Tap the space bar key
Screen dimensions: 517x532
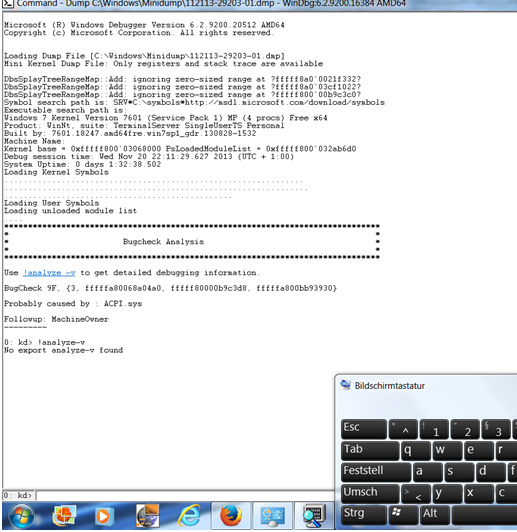click(x=484, y=515)
